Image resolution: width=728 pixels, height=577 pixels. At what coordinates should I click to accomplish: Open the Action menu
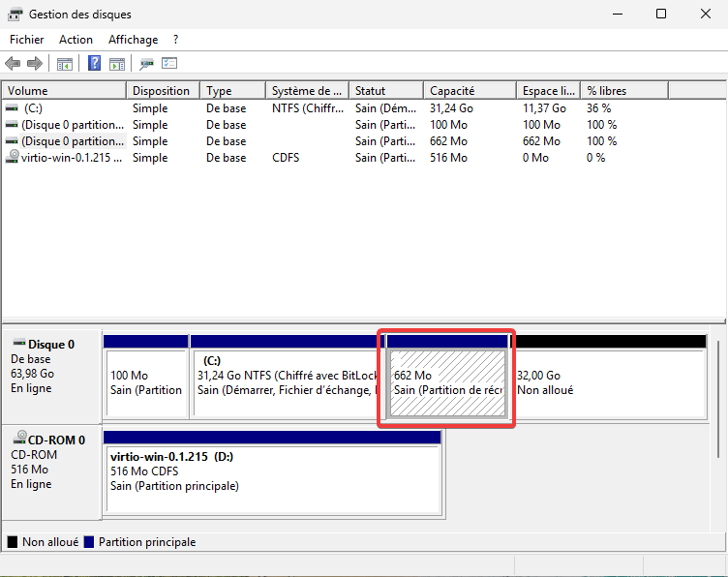(76, 40)
